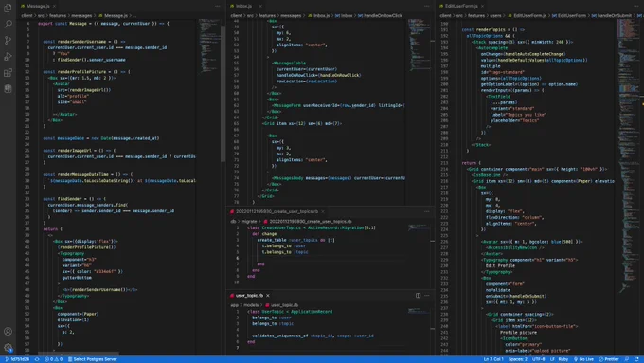Click LF end-of-line setting
This screenshot has width=644, height=363.
[552, 359]
